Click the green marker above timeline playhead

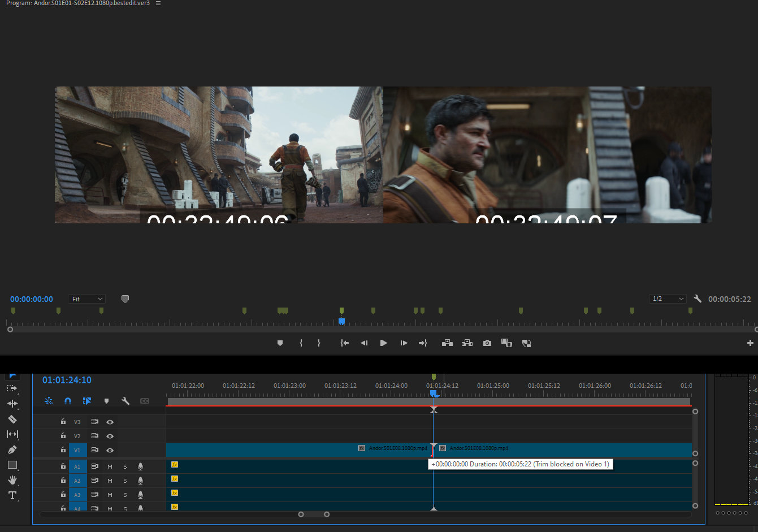point(434,377)
